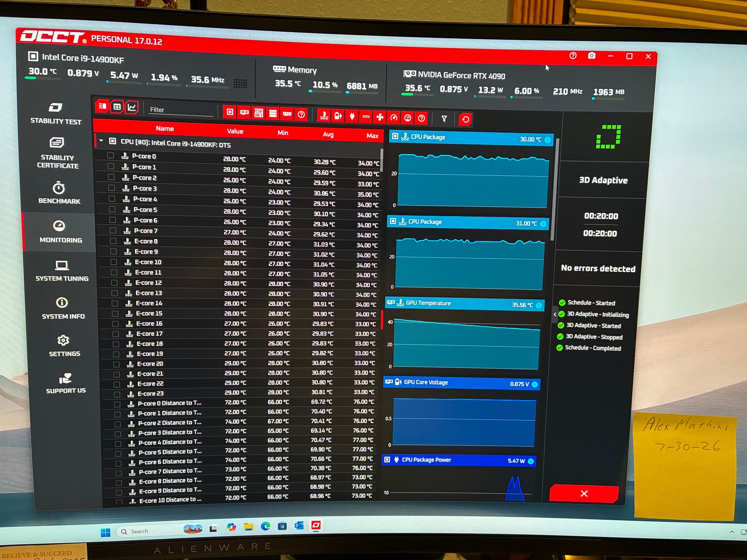Screen dimensions: 747x560
Task: Click the "P-core 0 Distance to T..." row name
Action: 170,403
